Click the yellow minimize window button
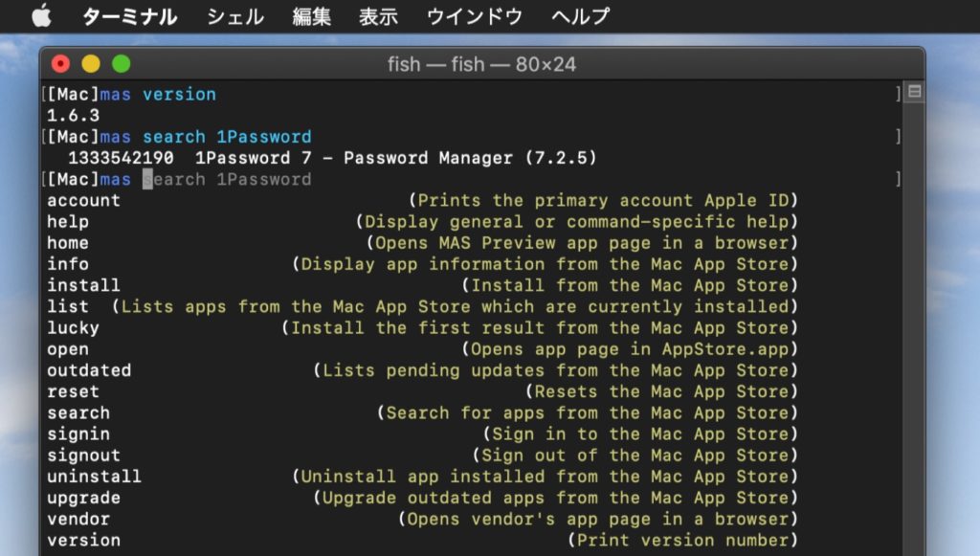Image resolution: width=980 pixels, height=556 pixels. click(x=91, y=64)
